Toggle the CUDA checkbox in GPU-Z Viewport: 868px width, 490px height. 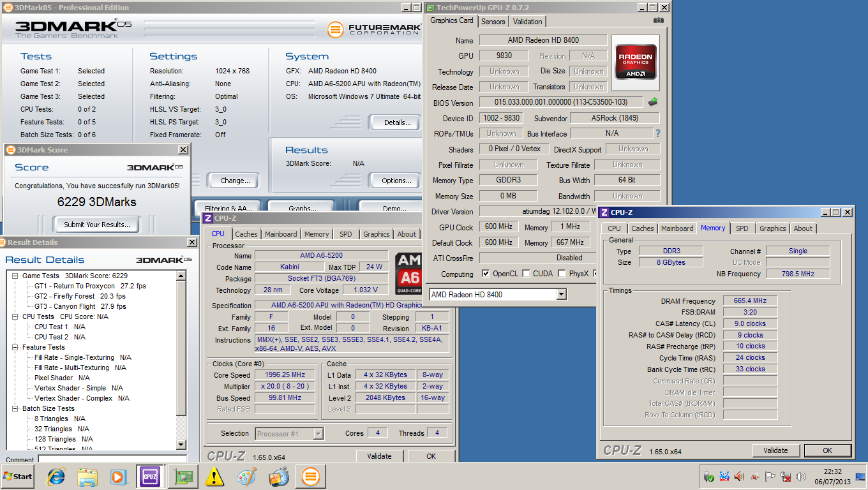(526, 274)
